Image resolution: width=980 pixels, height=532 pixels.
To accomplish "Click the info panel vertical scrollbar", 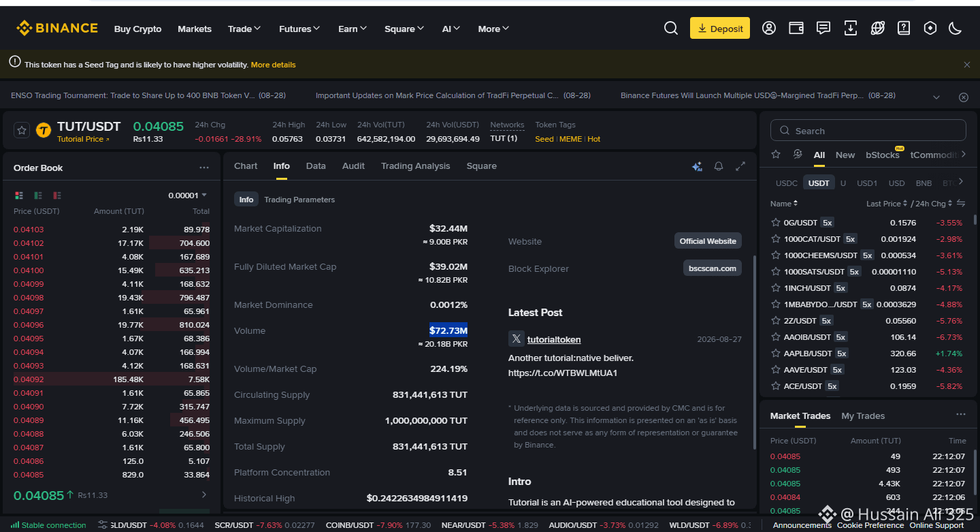I will click(753, 353).
